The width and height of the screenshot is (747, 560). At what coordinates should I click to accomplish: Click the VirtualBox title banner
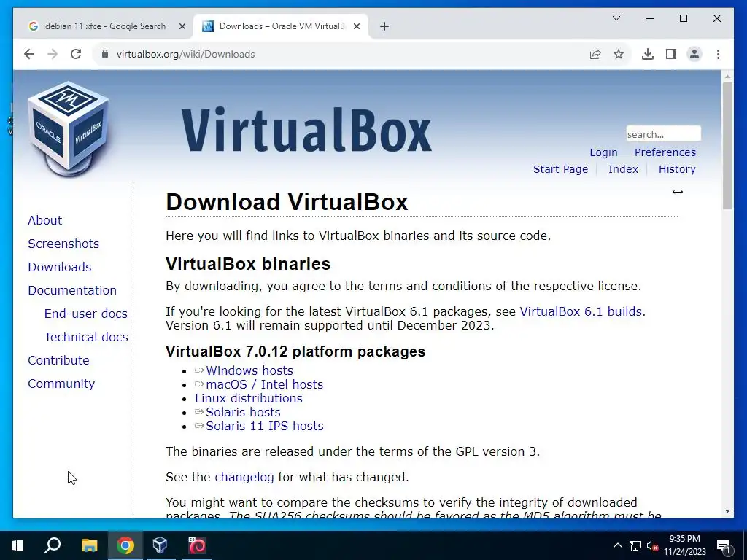pyautogui.click(x=306, y=129)
